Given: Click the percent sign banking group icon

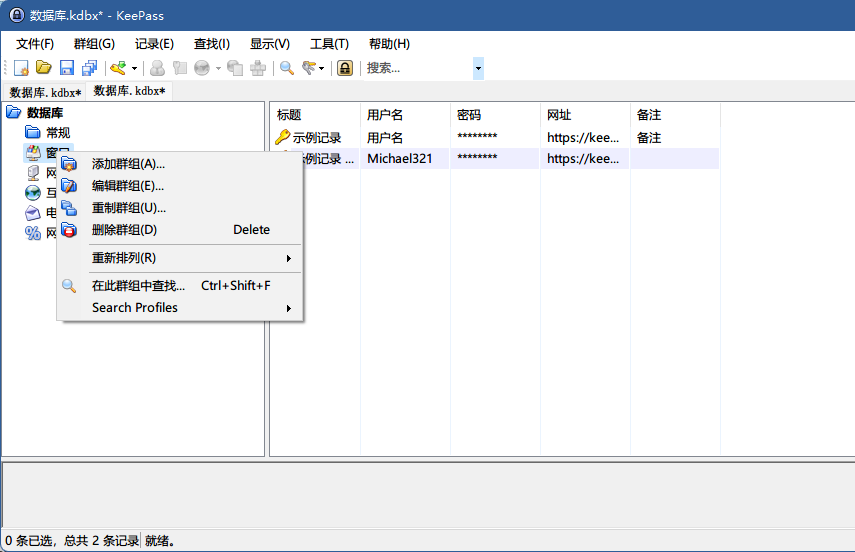Looking at the screenshot, I should 33,233.
